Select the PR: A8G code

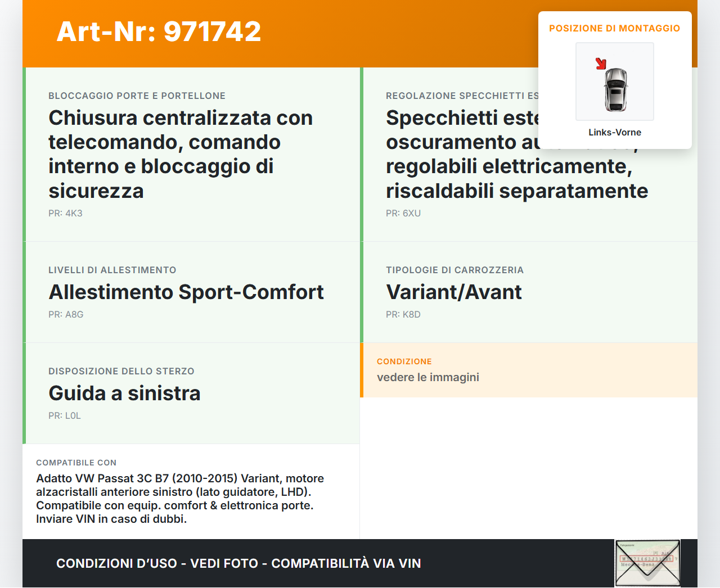[66, 314]
